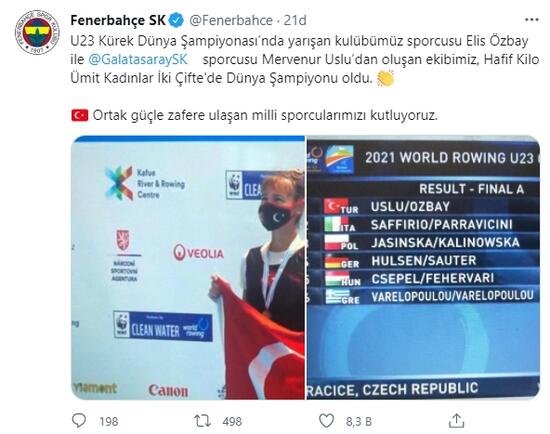Open the Fenerbahçe SK profile avatar
Image resolution: width=550 pixels, height=434 pixels.
tap(37, 32)
